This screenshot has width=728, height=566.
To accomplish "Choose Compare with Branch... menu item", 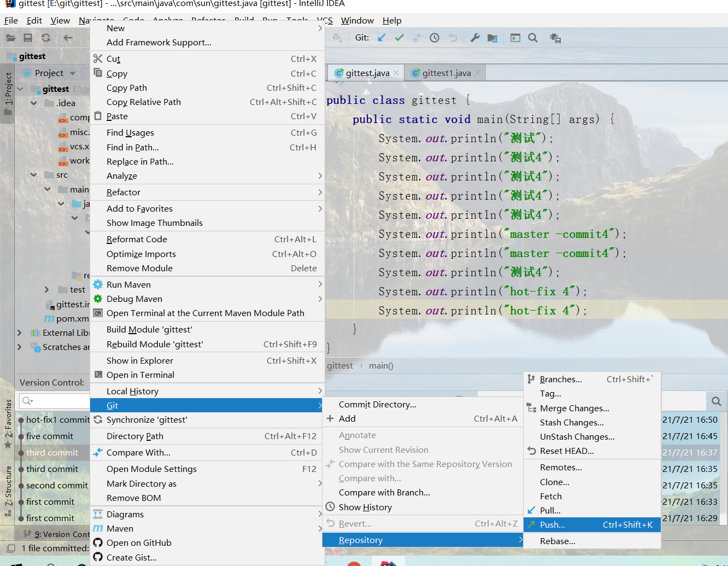I will [x=422, y=492].
